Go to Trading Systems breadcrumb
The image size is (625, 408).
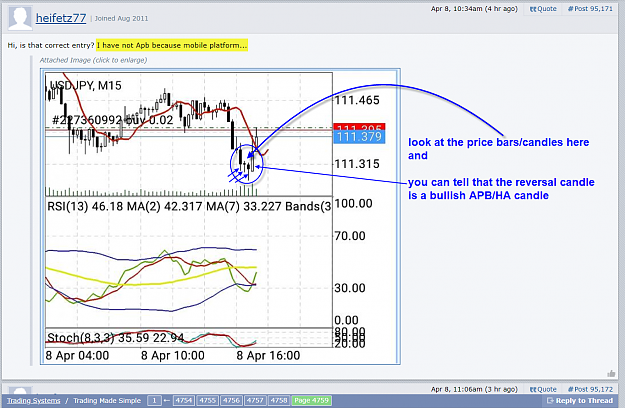click(x=33, y=400)
